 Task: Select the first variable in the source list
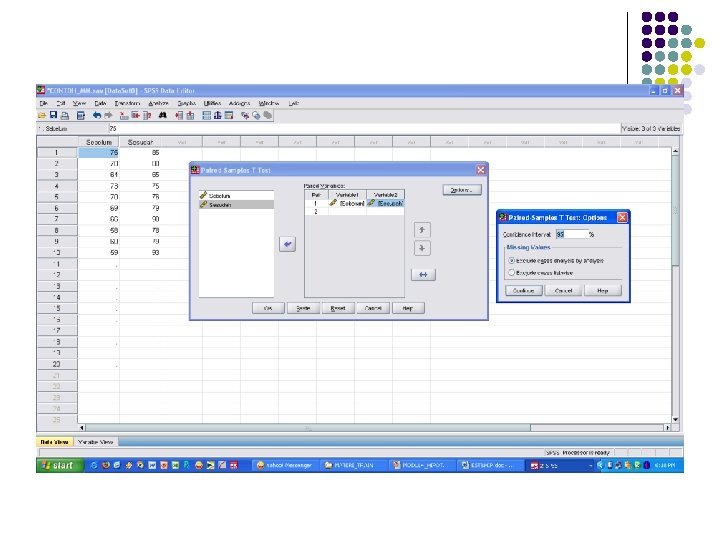coord(236,196)
